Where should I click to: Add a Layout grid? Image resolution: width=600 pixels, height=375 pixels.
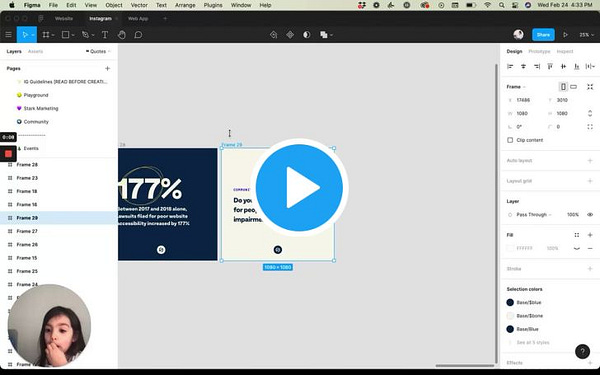click(590, 181)
